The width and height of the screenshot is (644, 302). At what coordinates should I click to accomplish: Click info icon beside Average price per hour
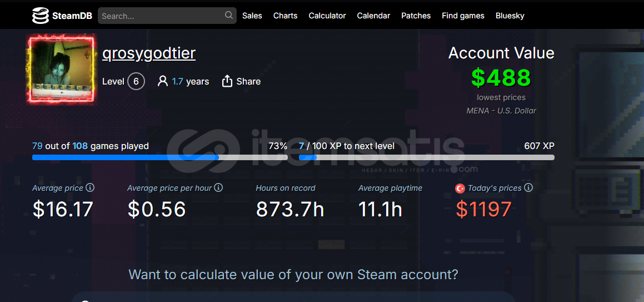(x=218, y=188)
